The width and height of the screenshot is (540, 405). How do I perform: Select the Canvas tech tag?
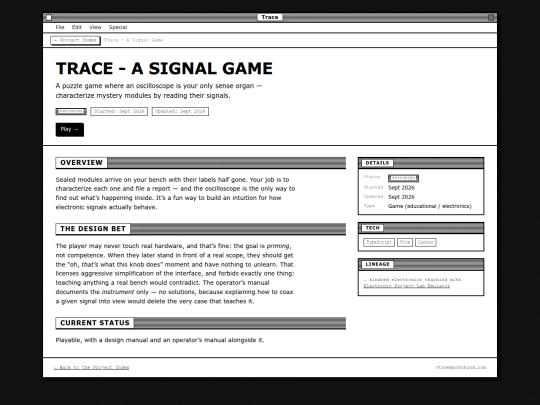pyautogui.click(x=425, y=242)
